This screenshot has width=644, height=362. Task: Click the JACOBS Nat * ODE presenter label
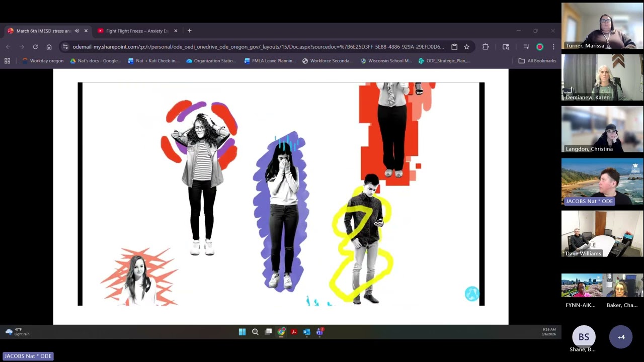[x=28, y=356]
